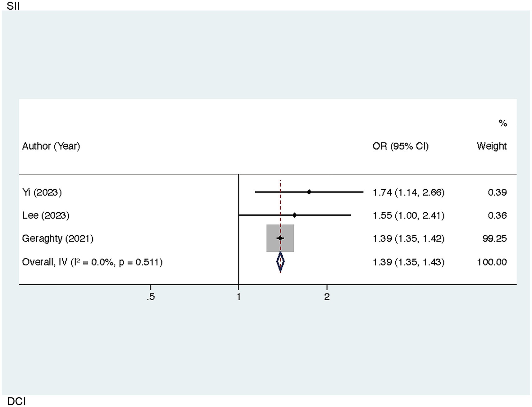This screenshot has height=407, width=532.
Task: Click the Author (Year) column header
Action: point(51,146)
